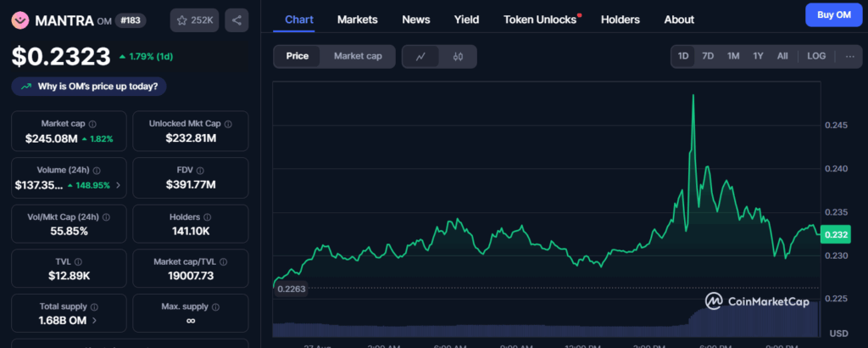This screenshot has width=868, height=348.
Task: Open the share icon button
Action: pyautogui.click(x=236, y=20)
